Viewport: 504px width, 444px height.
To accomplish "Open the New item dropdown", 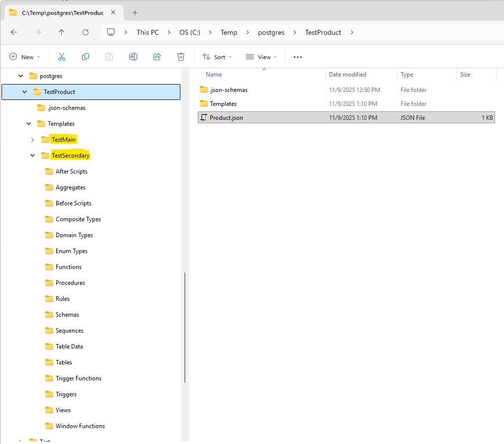I will click(x=25, y=57).
